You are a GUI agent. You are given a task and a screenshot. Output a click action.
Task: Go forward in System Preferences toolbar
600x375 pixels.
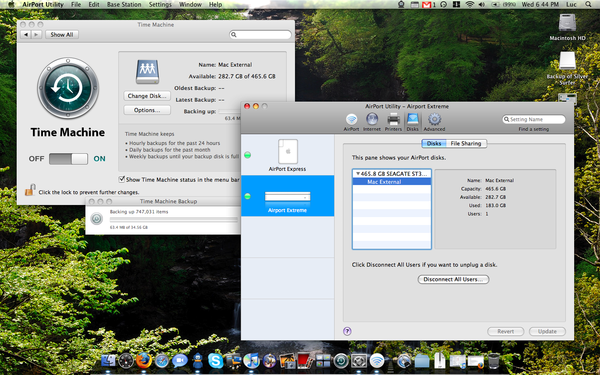coord(36,34)
